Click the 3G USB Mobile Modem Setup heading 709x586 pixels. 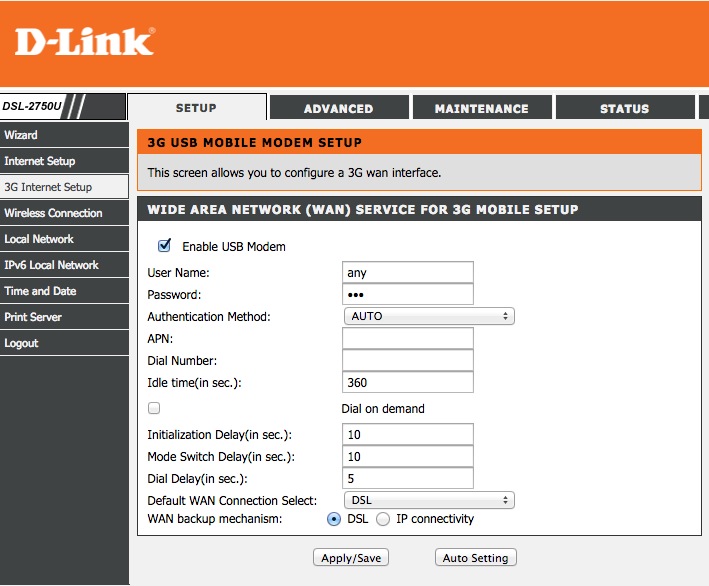(255, 142)
